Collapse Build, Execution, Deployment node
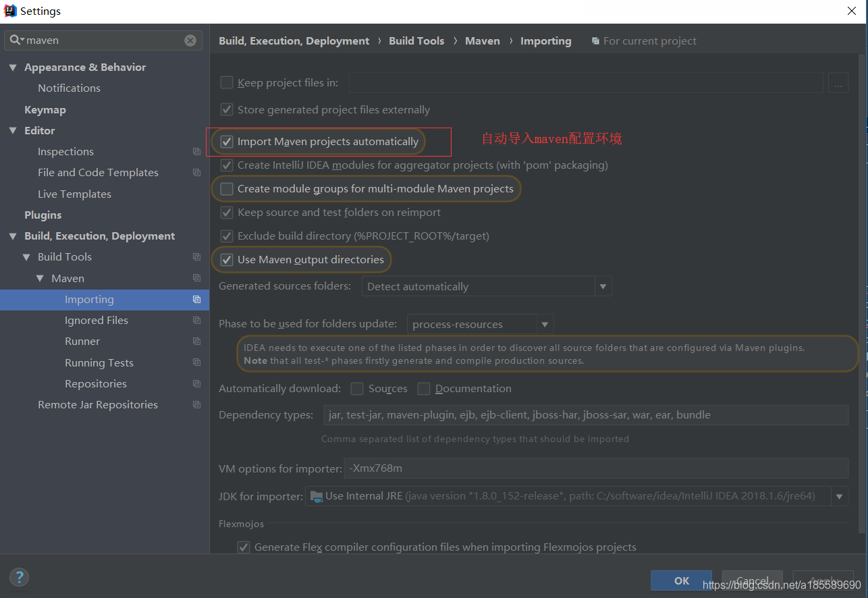 tap(13, 236)
